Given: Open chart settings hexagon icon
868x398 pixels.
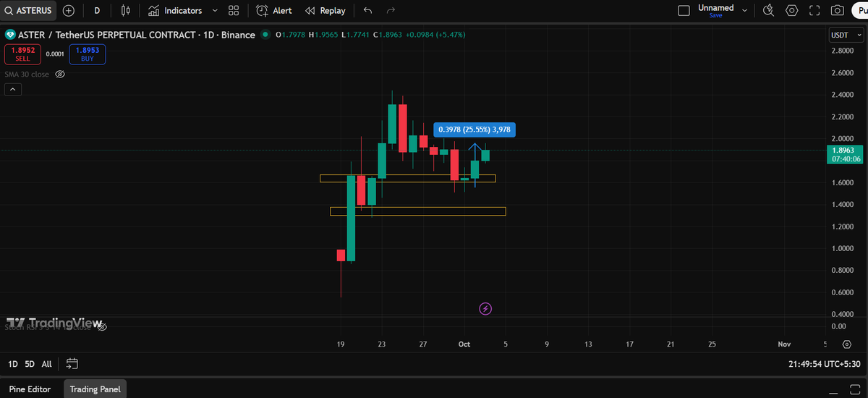Looking at the screenshot, I should point(792,11).
